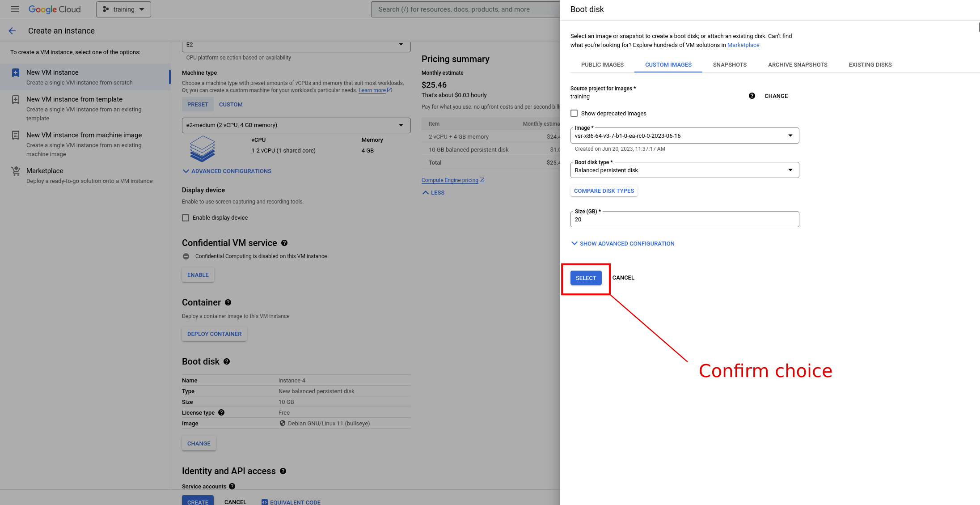
Task: Open the Image dropdown for vsr-x86-64 image
Action: (684, 136)
